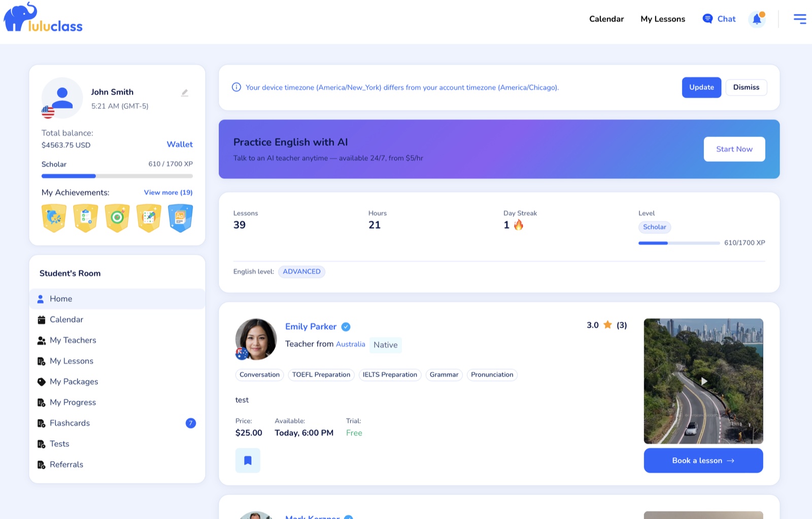Open My Teachers in the sidebar

[117, 340]
